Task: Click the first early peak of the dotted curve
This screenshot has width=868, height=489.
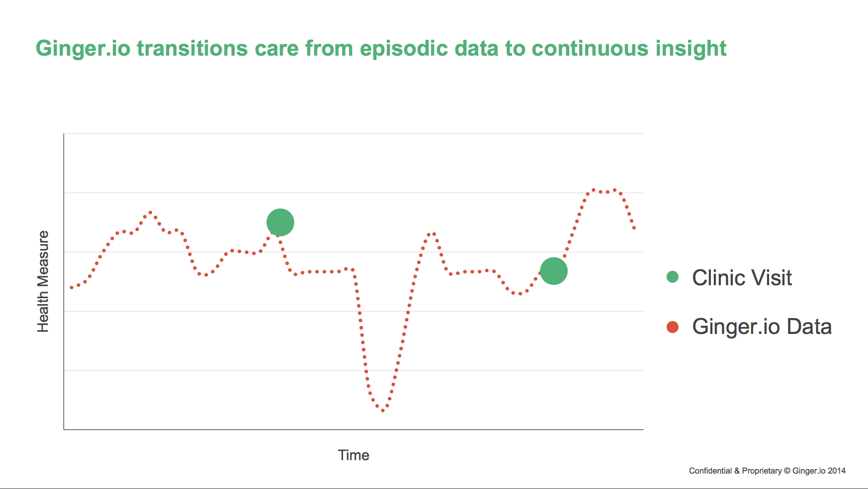Action: pyautogui.click(x=150, y=213)
